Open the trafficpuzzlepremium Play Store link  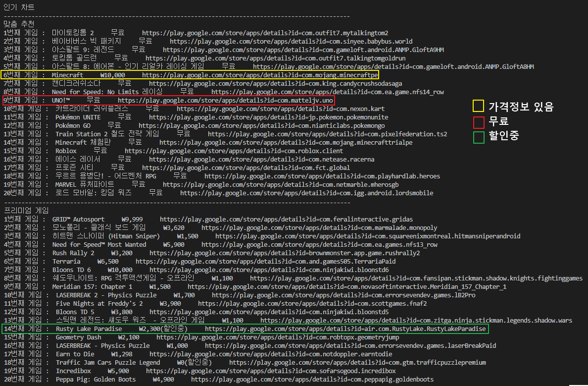coord(357,362)
